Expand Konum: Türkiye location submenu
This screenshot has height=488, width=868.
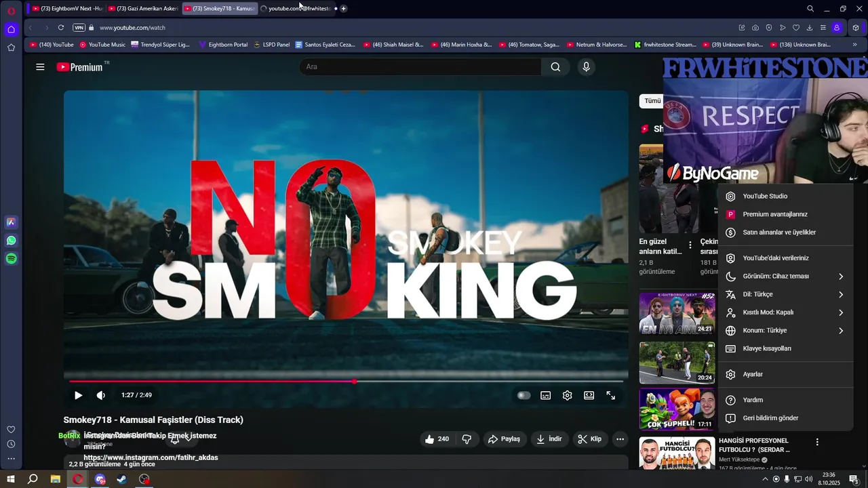click(785, 331)
